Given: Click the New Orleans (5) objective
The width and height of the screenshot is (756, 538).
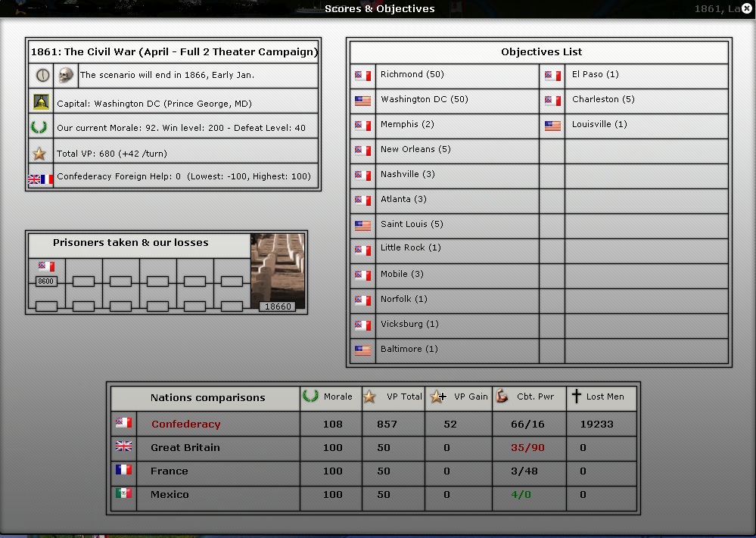Looking at the screenshot, I should pyautogui.click(x=415, y=149).
